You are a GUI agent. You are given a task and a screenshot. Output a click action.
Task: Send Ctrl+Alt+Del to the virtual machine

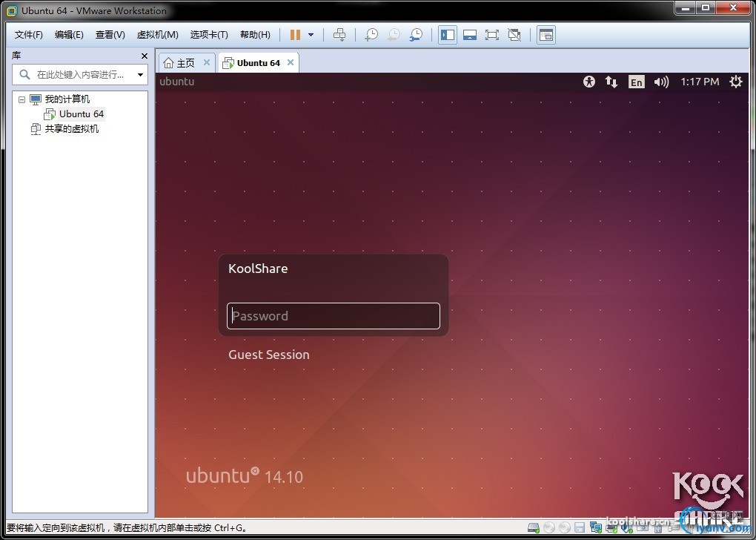click(339, 35)
